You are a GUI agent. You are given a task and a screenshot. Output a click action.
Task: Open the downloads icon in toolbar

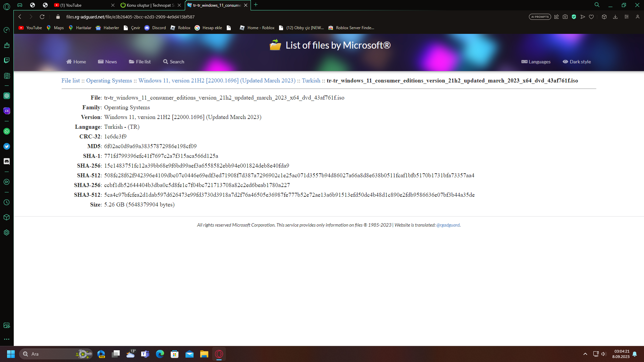click(x=615, y=17)
